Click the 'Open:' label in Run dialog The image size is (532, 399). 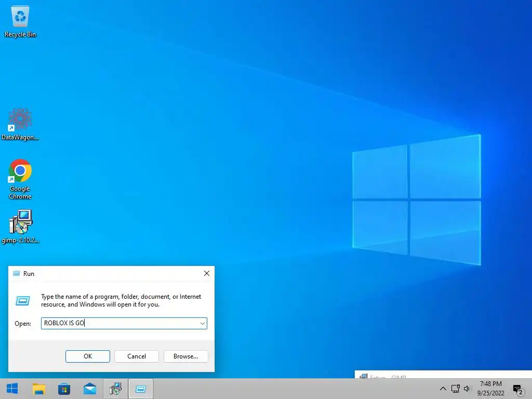[x=23, y=324]
